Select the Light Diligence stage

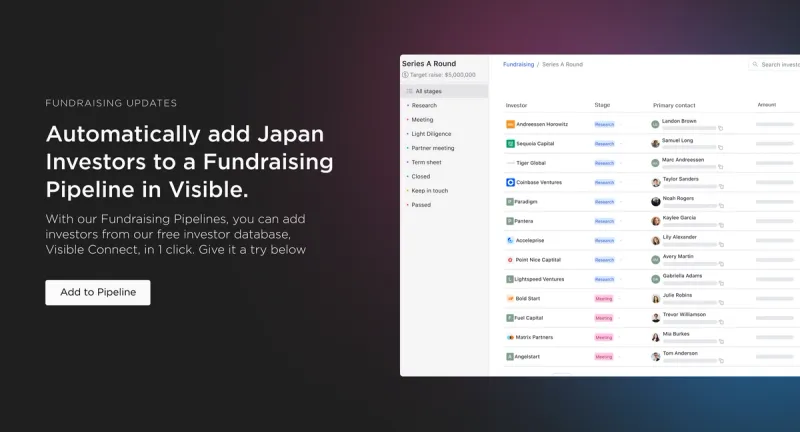coord(432,134)
